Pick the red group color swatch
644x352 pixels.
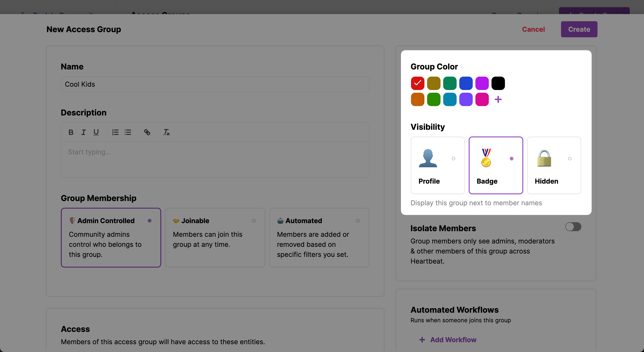[417, 83]
